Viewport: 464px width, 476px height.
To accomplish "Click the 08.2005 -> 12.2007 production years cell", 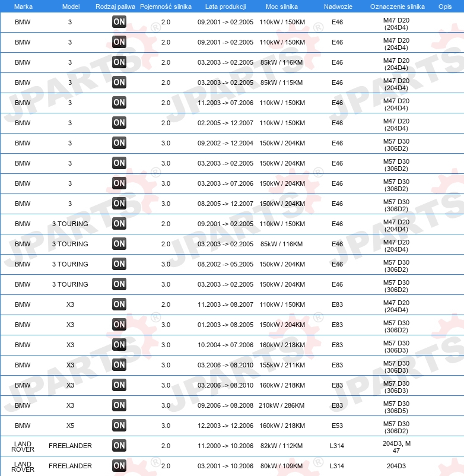I will click(225, 204).
